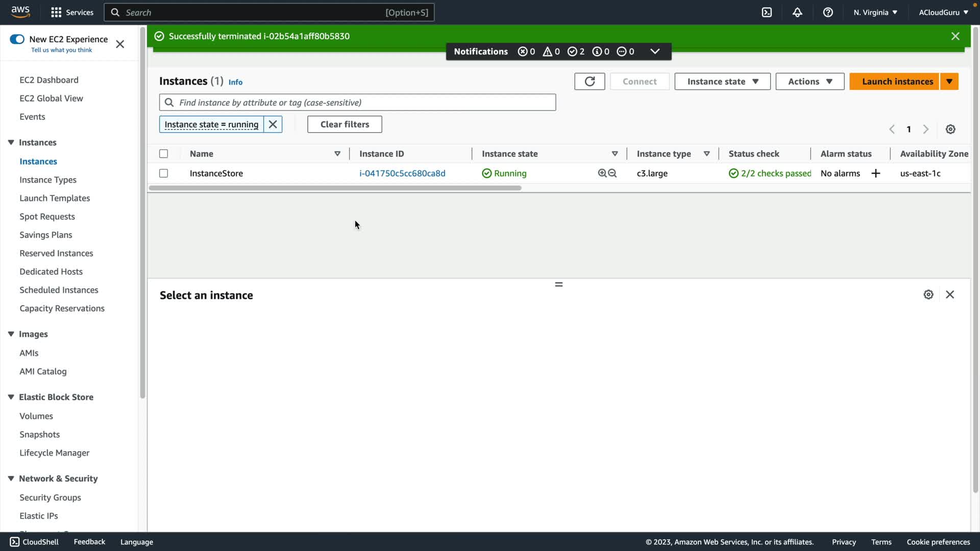Viewport: 980px width, 551px height.
Task: Open instance i-041750c5cc680ca8d link
Action: tap(402, 173)
